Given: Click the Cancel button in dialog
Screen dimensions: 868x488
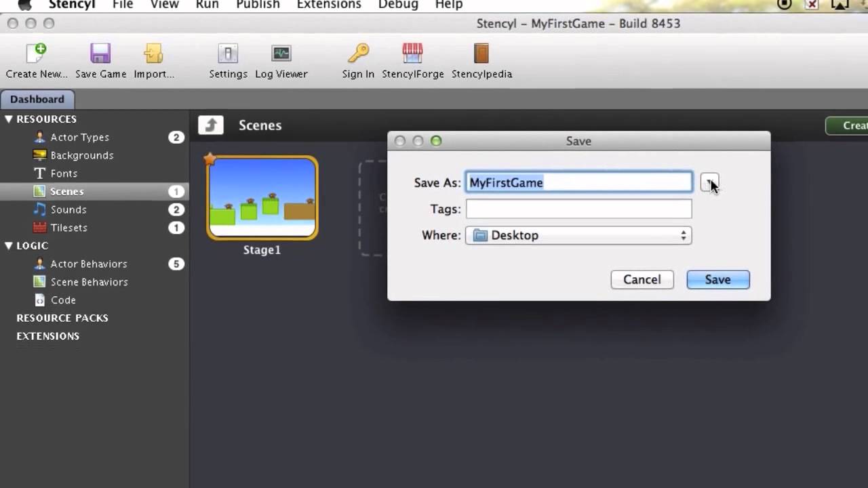Looking at the screenshot, I should point(642,279).
